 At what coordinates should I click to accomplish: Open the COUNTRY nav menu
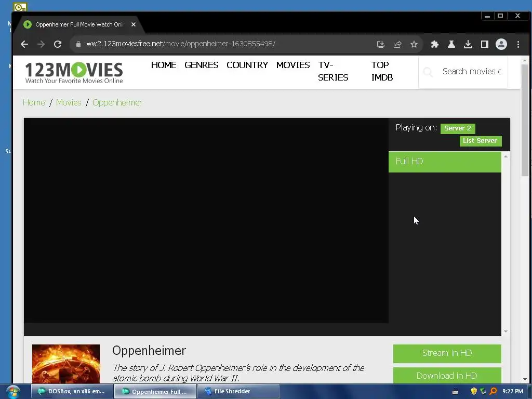[x=247, y=65]
